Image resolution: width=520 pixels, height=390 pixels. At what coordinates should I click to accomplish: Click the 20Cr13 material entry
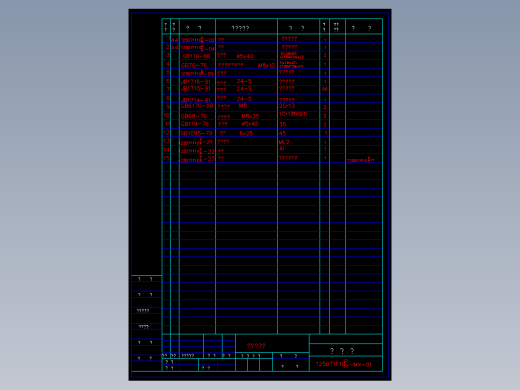tap(287, 106)
